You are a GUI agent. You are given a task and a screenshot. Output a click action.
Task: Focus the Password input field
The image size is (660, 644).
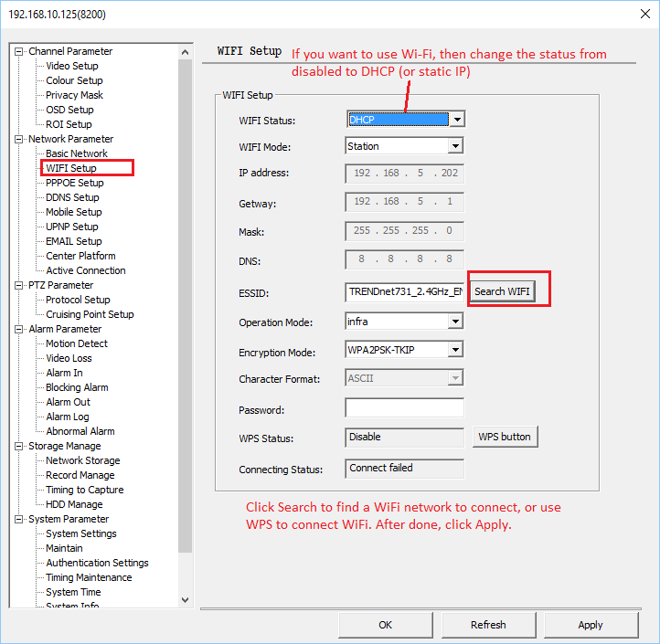click(x=404, y=408)
